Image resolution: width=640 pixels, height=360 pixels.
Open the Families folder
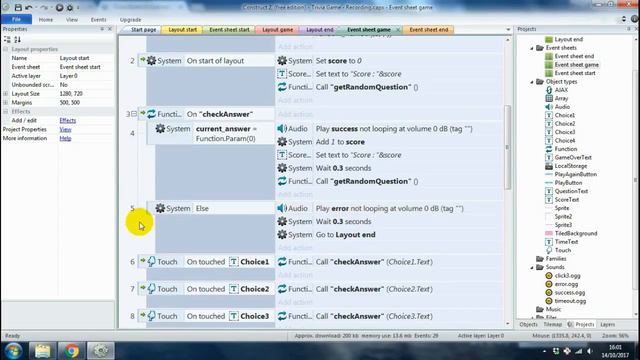point(556,259)
